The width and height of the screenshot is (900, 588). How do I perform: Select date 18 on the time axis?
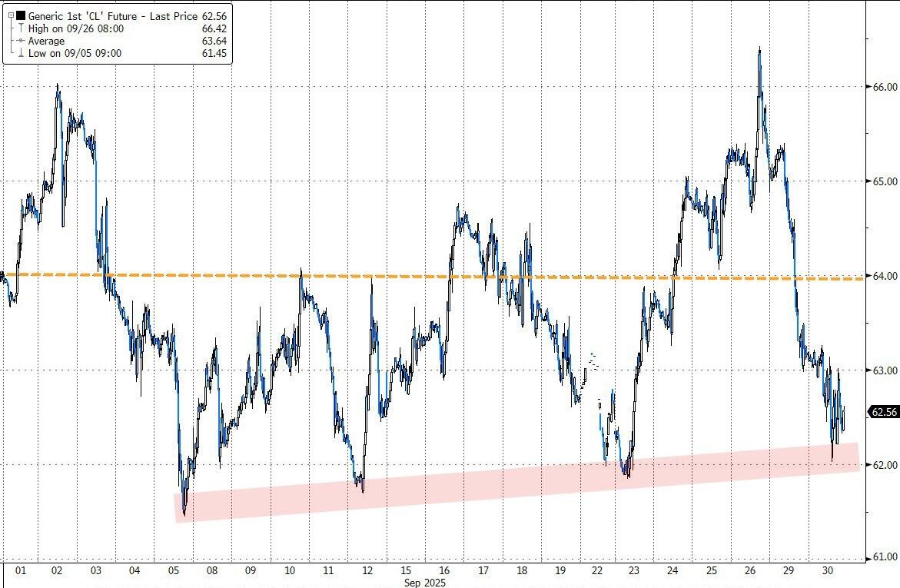click(x=522, y=571)
